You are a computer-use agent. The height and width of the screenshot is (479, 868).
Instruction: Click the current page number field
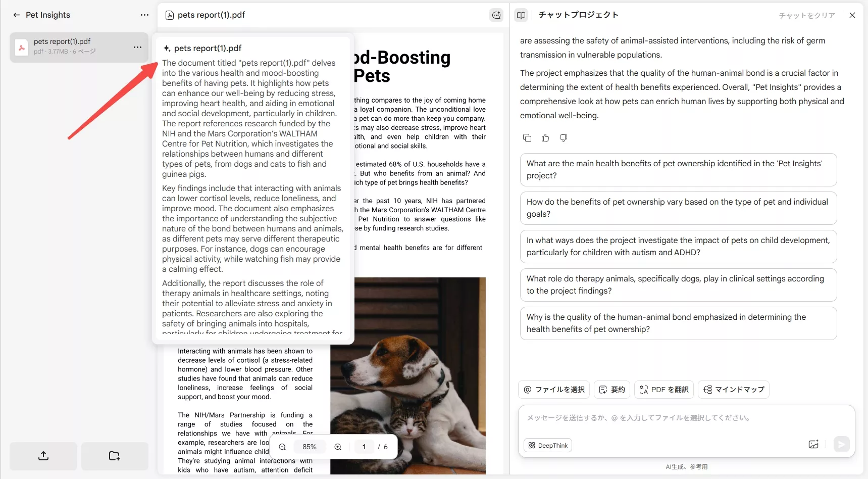click(364, 447)
